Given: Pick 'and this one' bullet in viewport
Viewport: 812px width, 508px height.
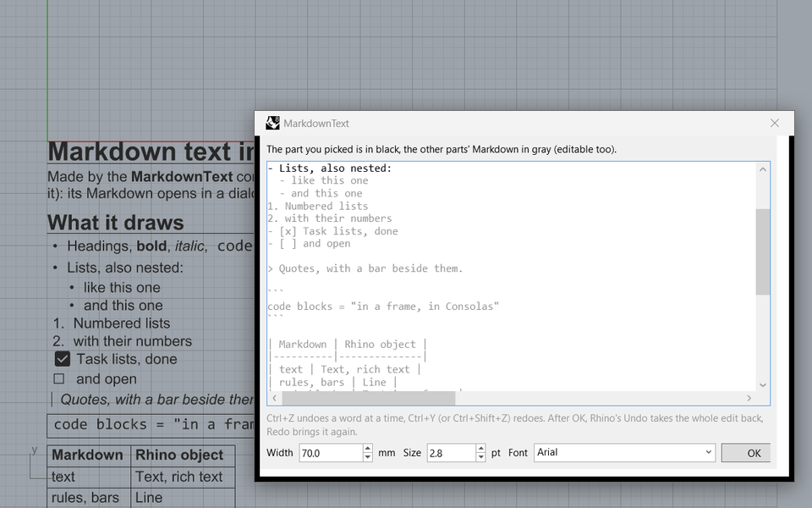Looking at the screenshot, I should 123,306.
